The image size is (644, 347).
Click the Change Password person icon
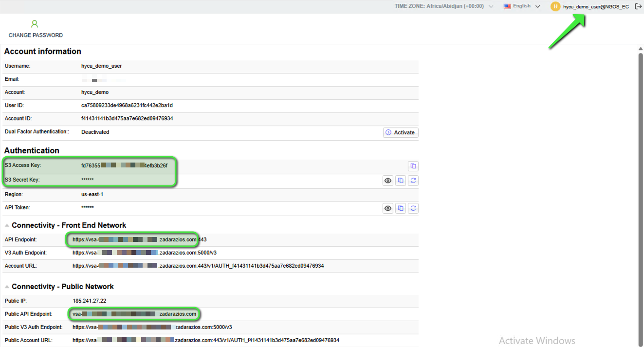pyautogui.click(x=35, y=24)
